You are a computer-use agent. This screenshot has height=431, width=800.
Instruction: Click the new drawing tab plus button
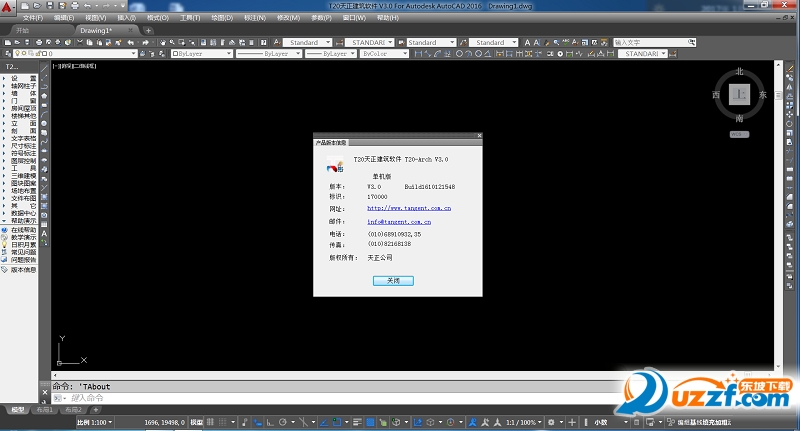pos(148,31)
